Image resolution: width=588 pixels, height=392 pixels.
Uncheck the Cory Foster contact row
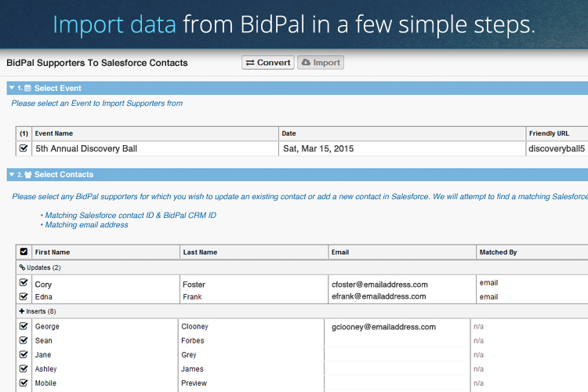[x=24, y=282]
